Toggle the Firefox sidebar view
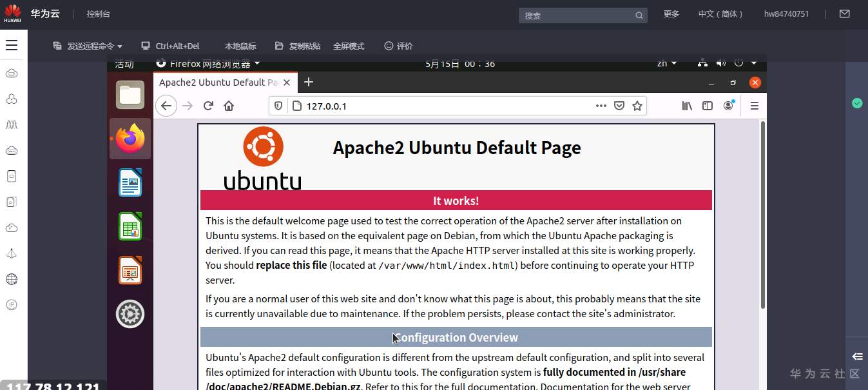 pyautogui.click(x=708, y=106)
